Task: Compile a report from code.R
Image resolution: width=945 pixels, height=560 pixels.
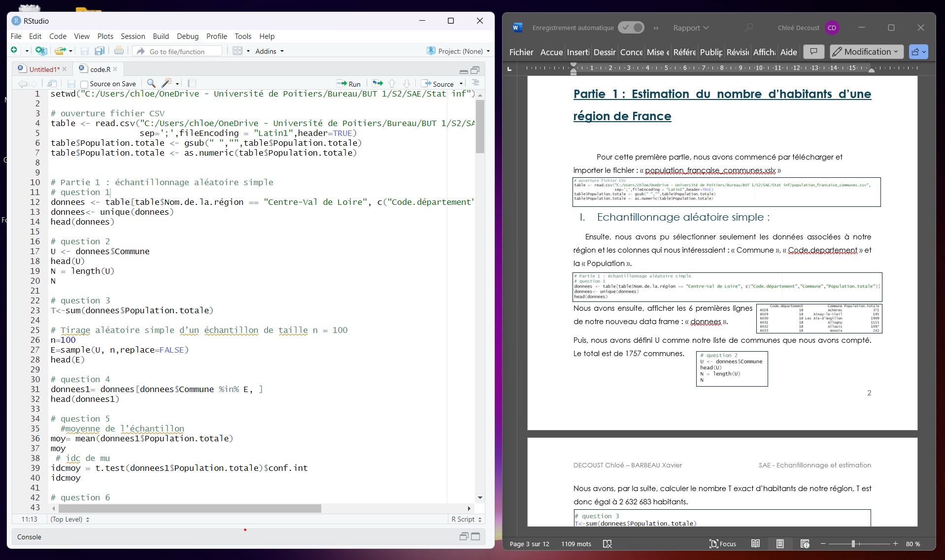Action: click(x=192, y=83)
